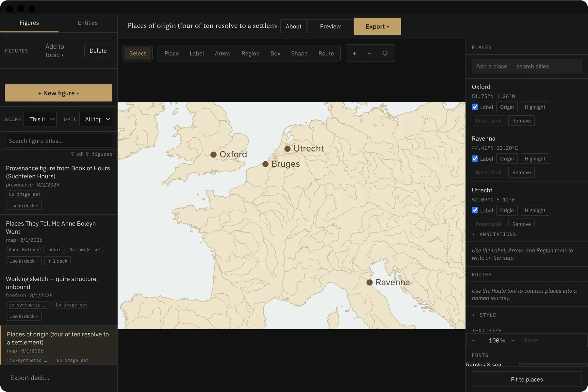Image resolution: width=588 pixels, height=392 pixels.
Task: Click the Ravenna marker on the map
Action: [x=369, y=282]
